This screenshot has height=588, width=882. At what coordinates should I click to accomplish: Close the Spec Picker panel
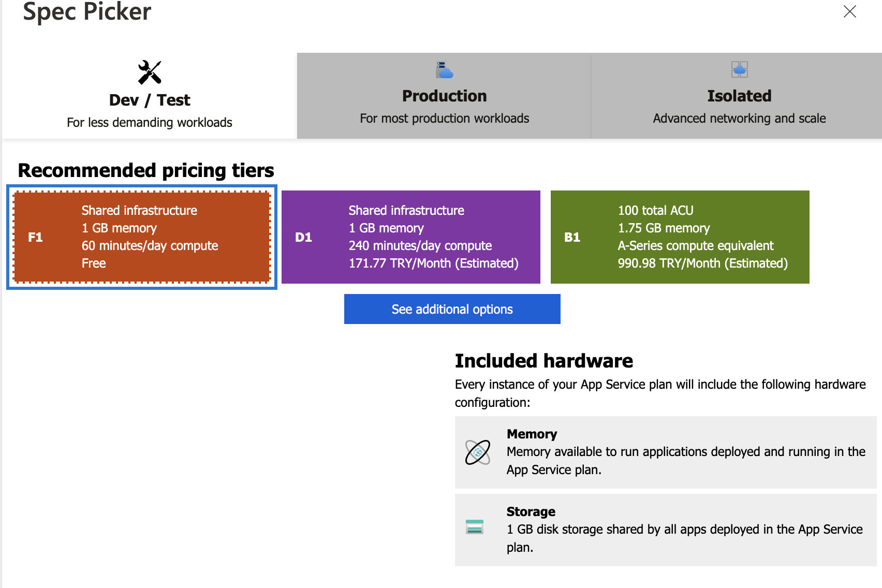click(x=849, y=12)
